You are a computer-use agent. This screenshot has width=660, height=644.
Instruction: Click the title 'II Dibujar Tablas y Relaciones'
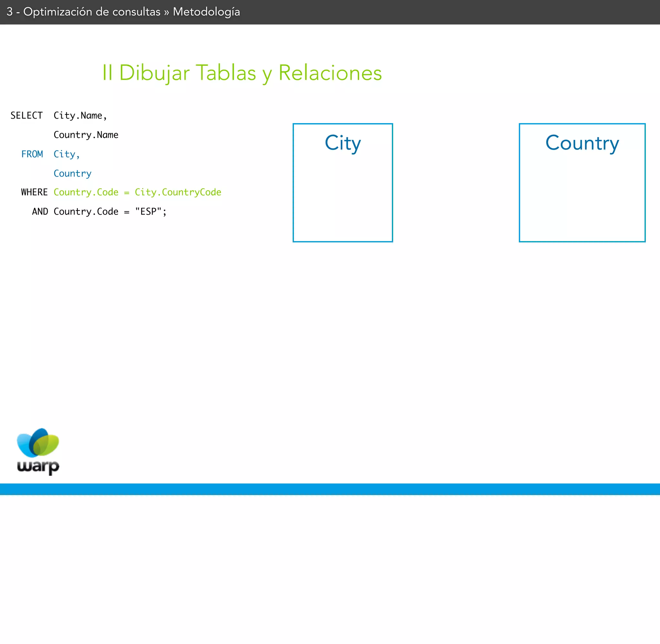pos(242,73)
